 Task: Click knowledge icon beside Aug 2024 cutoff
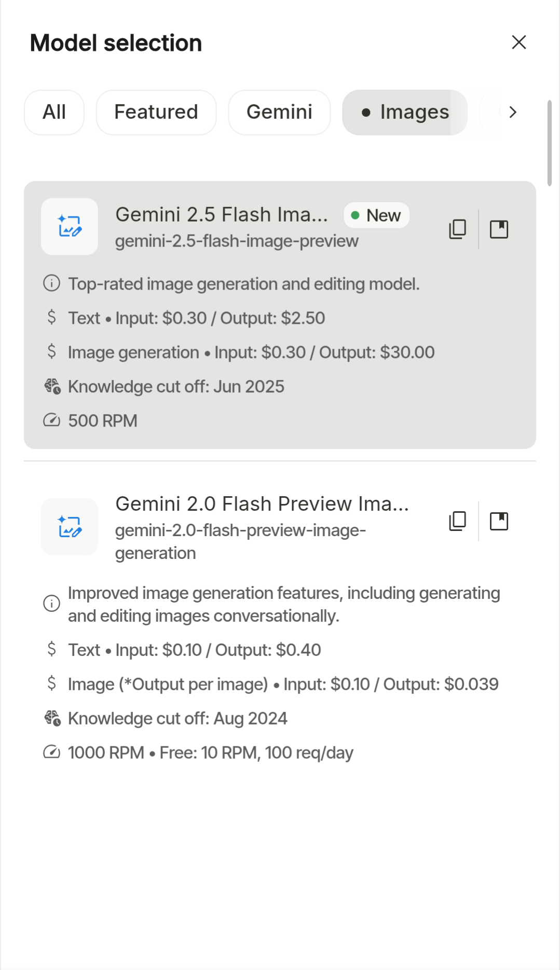(52, 718)
